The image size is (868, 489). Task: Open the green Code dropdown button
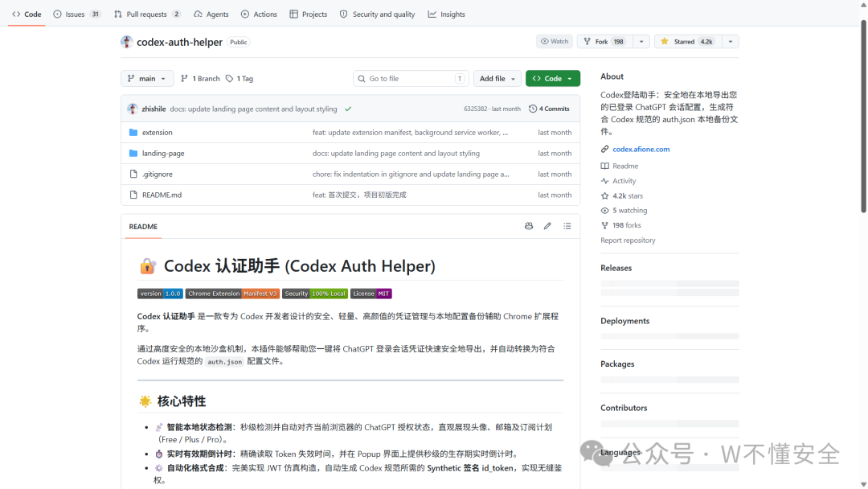(552, 79)
